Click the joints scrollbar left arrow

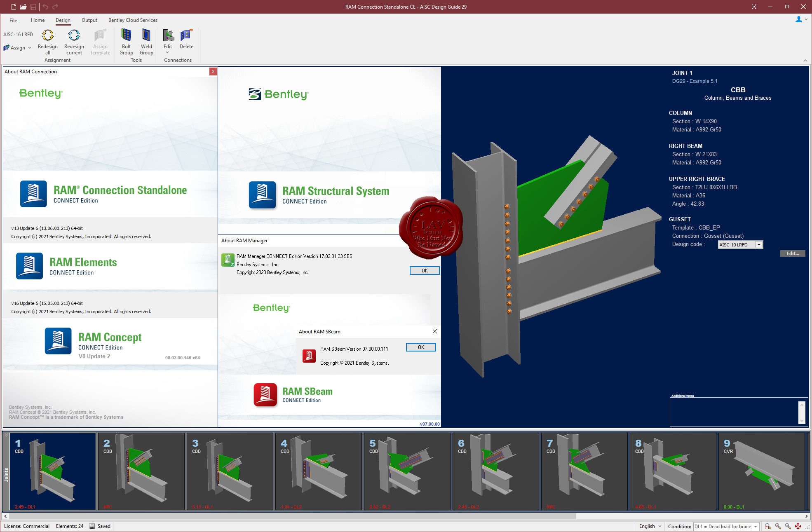(5, 516)
